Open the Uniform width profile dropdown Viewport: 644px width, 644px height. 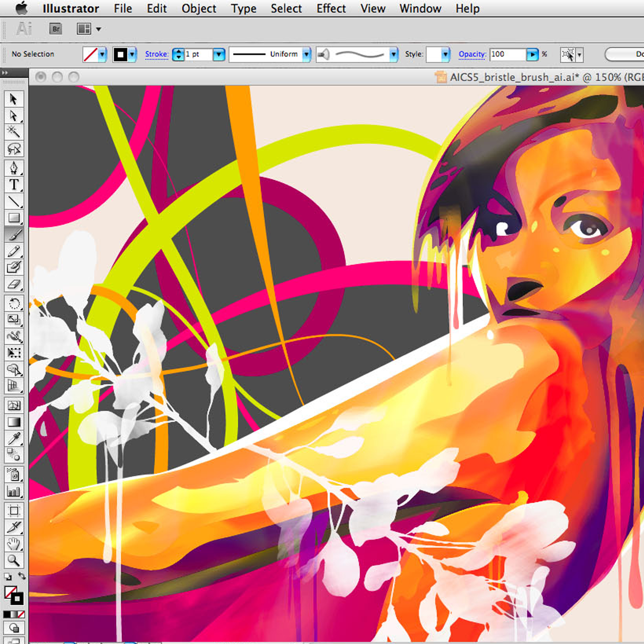[x=306, y=54]
